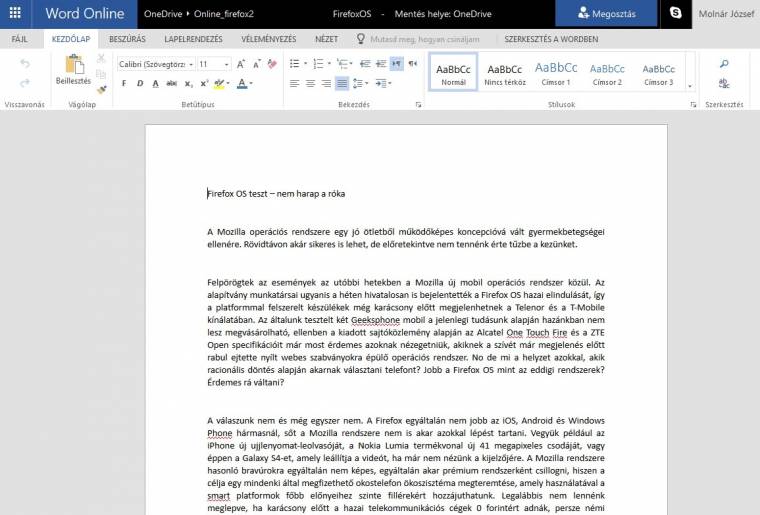Click the Grow Font icon
Screen dimensions: 760x515
(240, 64)
